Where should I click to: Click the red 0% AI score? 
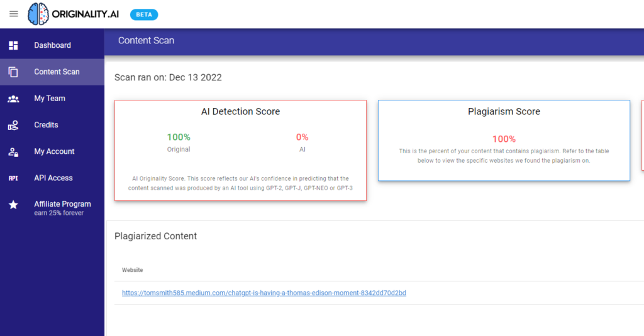pyautogui.click(x=303, y=137)
